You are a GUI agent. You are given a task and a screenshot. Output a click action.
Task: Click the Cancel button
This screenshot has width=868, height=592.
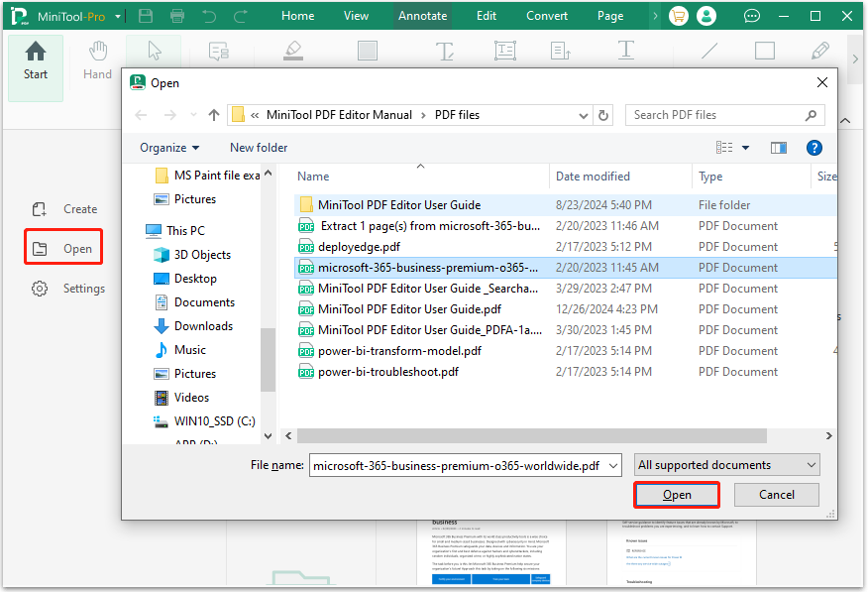tap(776, 495)
